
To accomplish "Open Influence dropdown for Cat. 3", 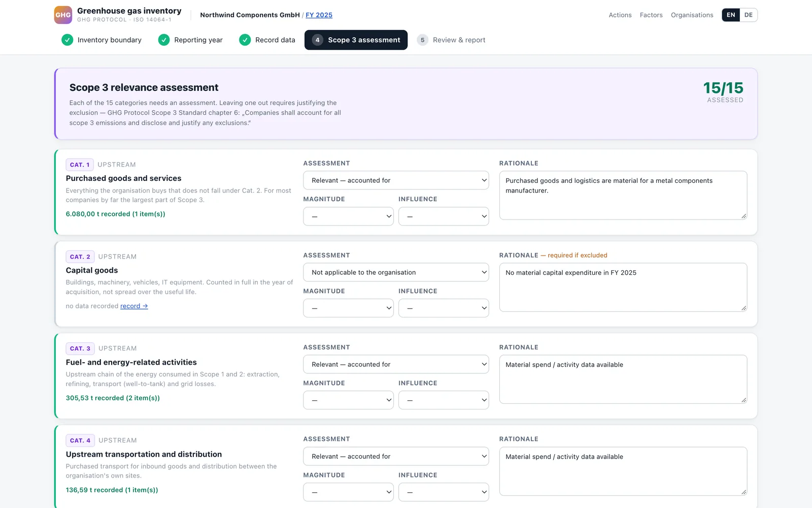I will click(x=444, y=400).
